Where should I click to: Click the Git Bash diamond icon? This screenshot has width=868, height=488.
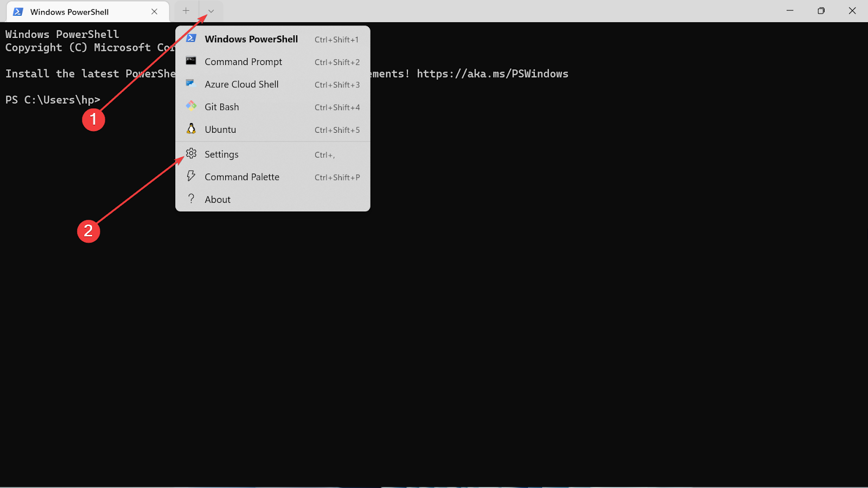[191, 106]
